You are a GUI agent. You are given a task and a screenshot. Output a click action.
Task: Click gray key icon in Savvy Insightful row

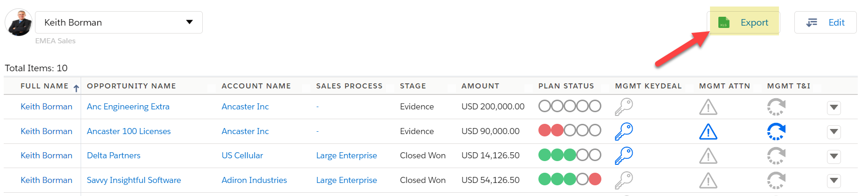click(624, 180)
